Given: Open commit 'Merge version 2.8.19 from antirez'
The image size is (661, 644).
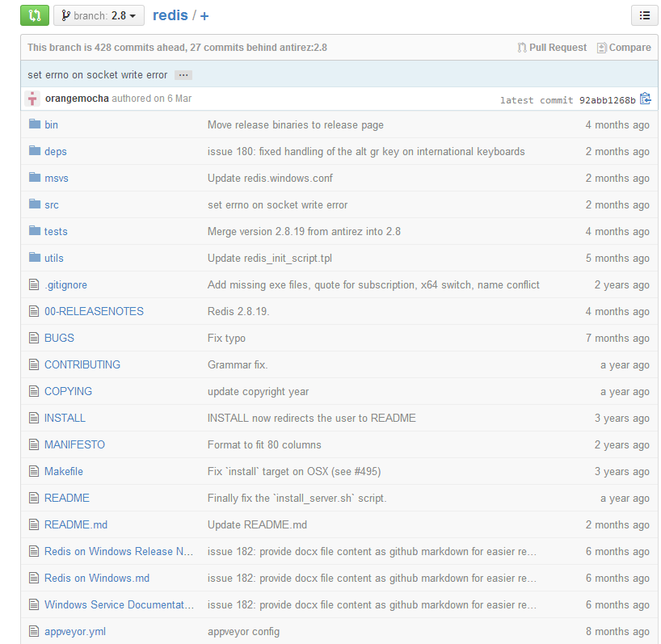Looking at the screenshot, I should click(304, 231).
